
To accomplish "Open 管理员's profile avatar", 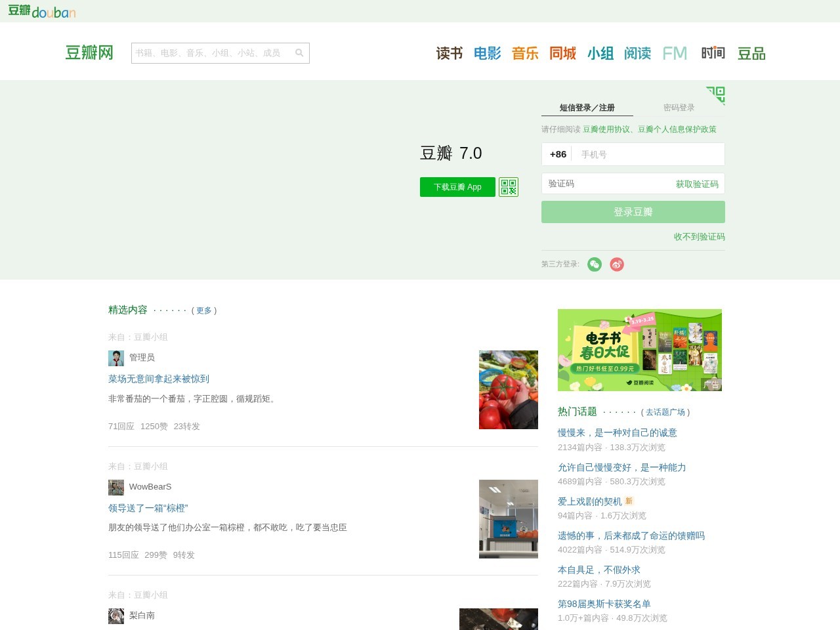I will [x=115, y=358].
